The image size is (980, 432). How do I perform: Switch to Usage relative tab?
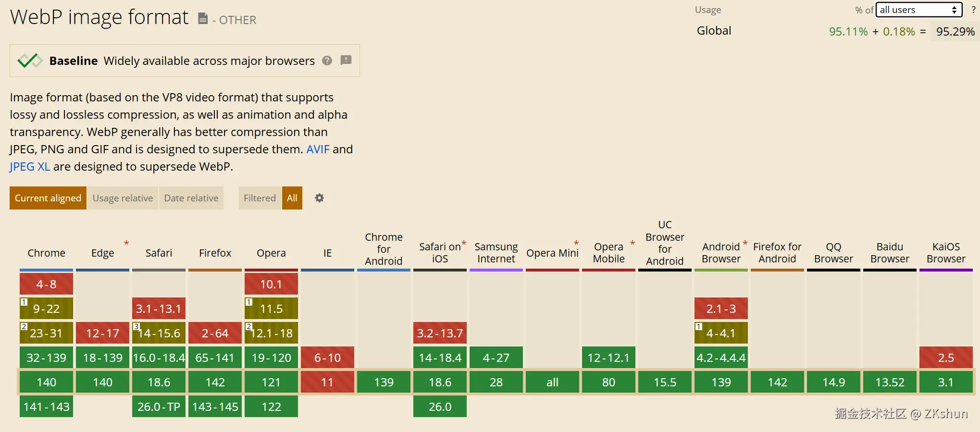click(x=123, y=198)
